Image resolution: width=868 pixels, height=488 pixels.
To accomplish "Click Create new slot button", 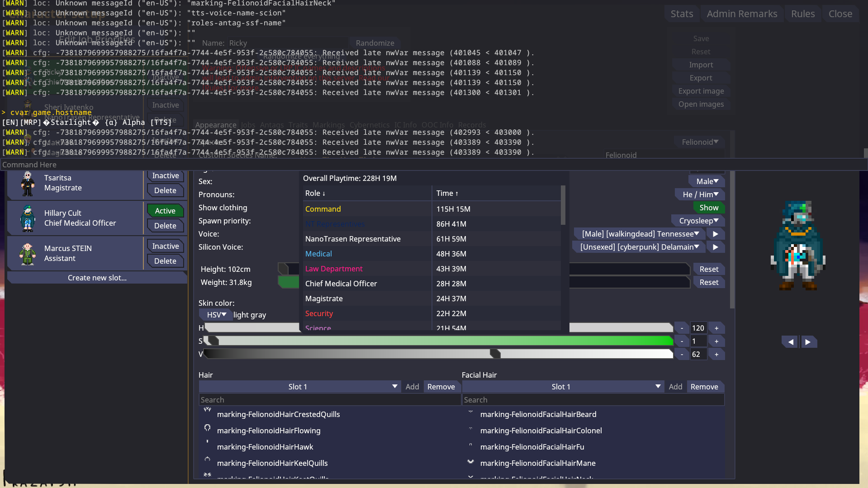I will (x=97, y=278).
